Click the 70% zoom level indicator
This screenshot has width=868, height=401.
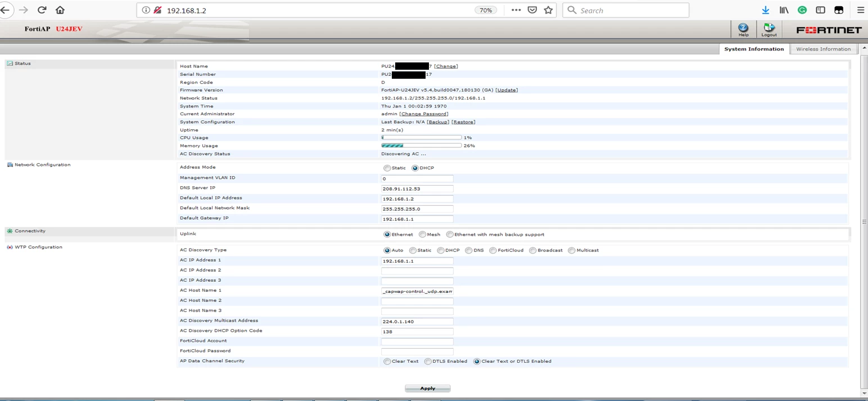[x=486, y=10]
